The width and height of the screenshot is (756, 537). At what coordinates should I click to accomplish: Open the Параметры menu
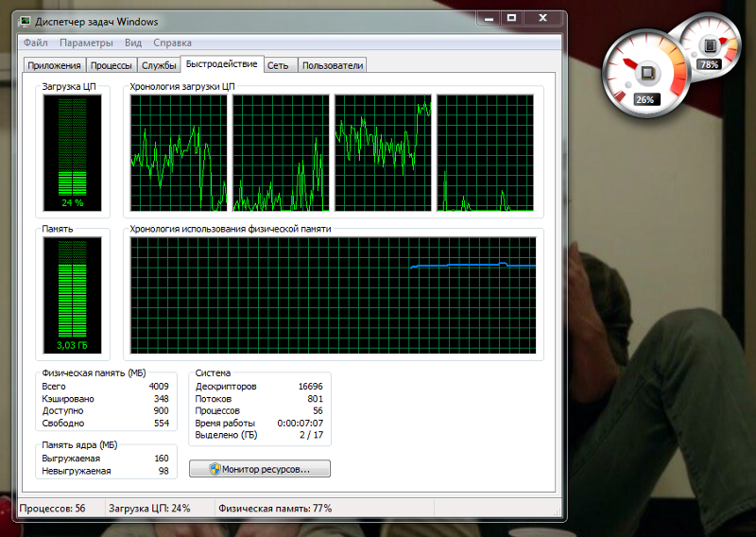click(x=86, y=43)
